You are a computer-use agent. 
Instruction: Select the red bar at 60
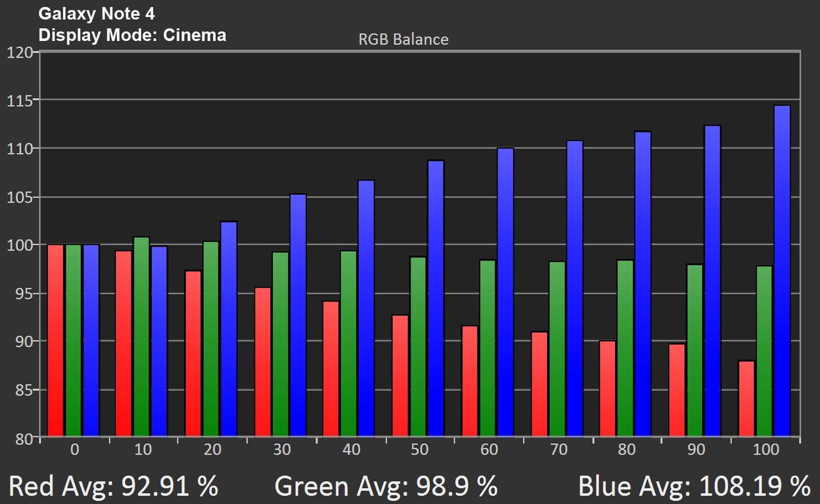pos(470,382)
